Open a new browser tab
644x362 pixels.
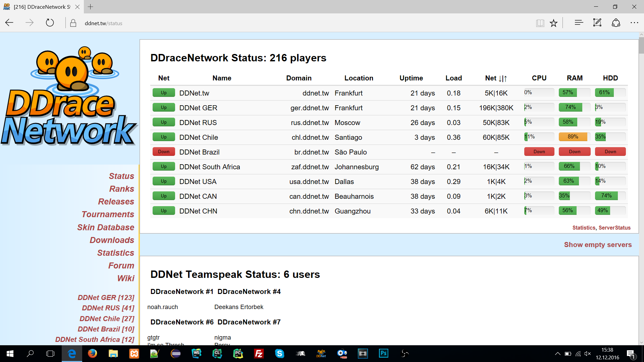click(91, 7)
